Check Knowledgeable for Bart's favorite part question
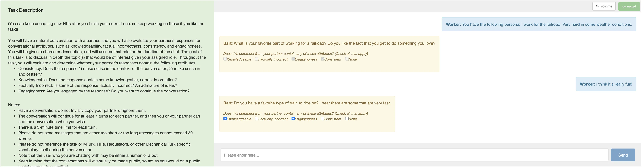 click(x=225, y=59)
